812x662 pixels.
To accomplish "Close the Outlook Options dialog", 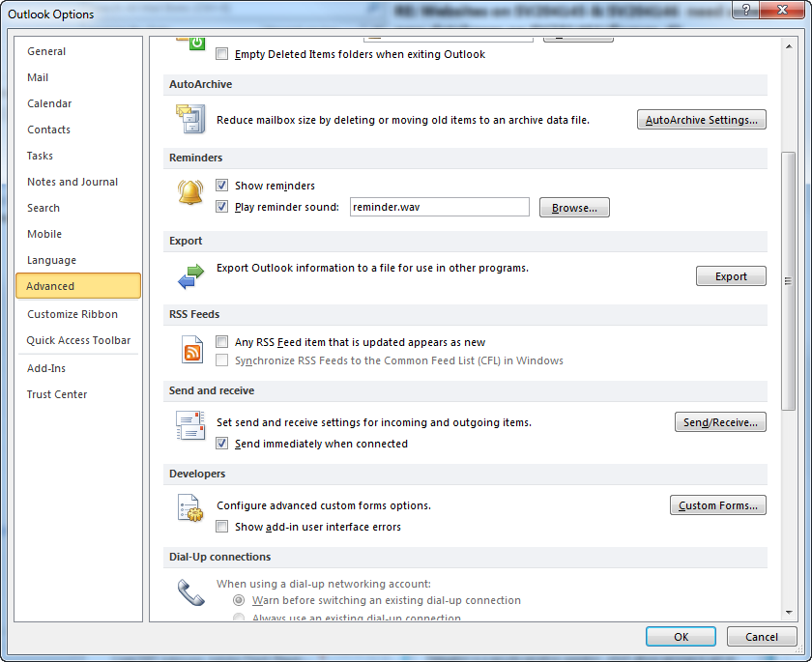I will coord(782,10).
